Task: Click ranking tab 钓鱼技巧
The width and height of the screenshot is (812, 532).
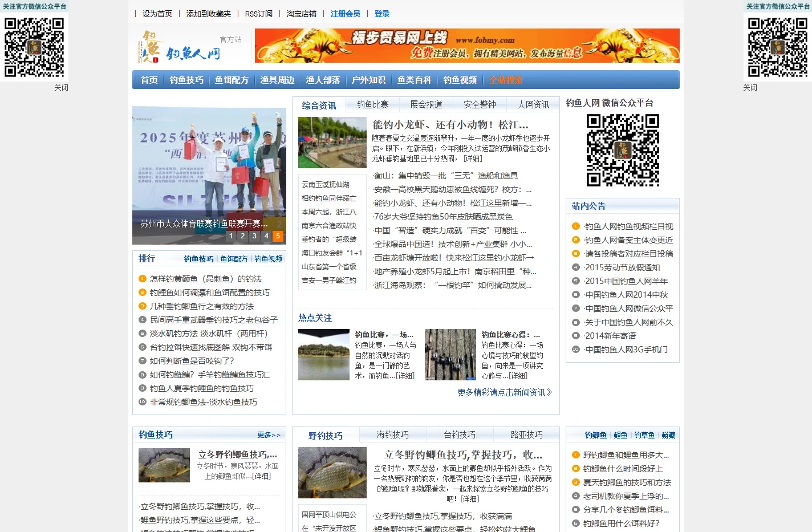Action: pos(199,259)
